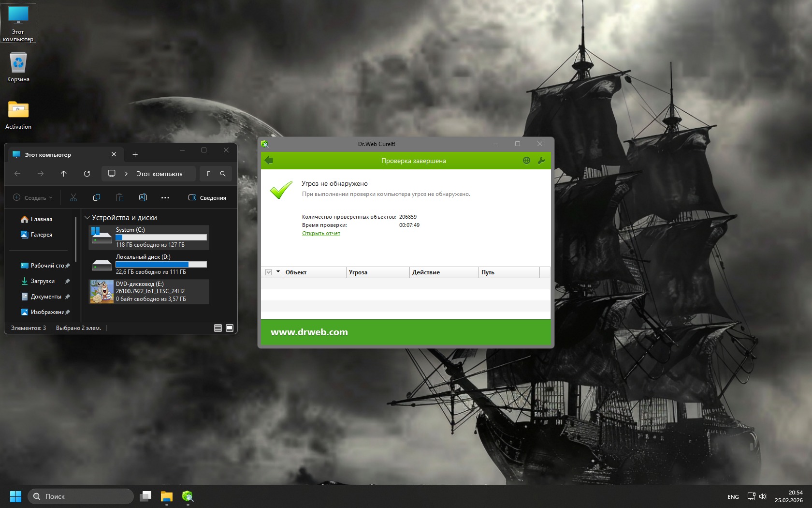Image resolution: width=812 pixels, height=508 pixels.
Task: Click the 'Сведения' details pane button
Action: click(207, 197)
